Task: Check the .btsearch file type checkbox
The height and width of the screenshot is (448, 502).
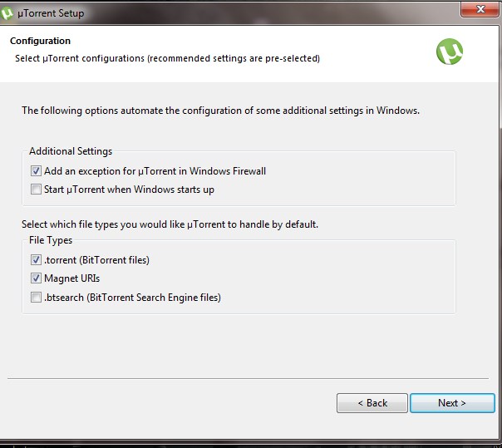Action: tap(36, 297)
